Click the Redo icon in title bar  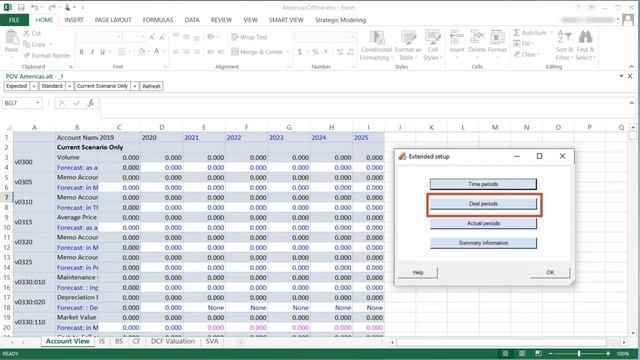51,7
